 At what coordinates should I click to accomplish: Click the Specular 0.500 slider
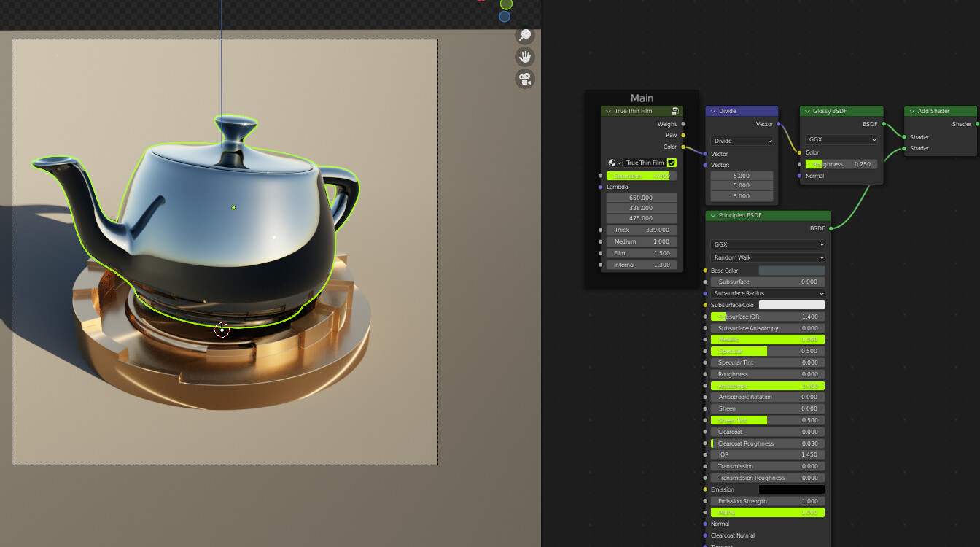(x=768, y=351)
